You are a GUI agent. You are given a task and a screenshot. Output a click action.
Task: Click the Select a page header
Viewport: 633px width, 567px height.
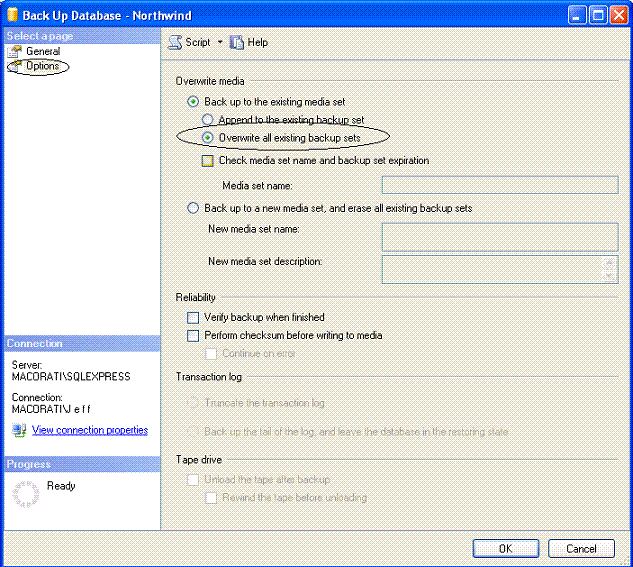click(82, 36)
